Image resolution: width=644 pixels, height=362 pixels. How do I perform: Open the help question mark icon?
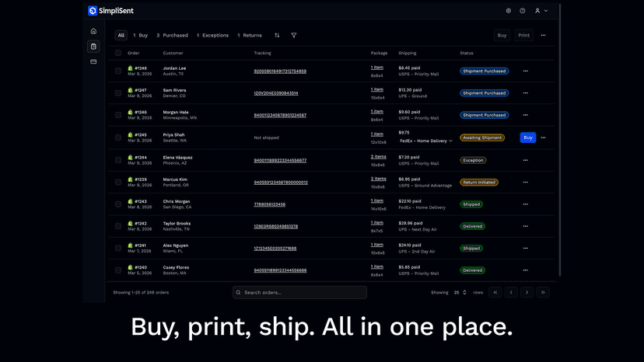click(523, 11)
